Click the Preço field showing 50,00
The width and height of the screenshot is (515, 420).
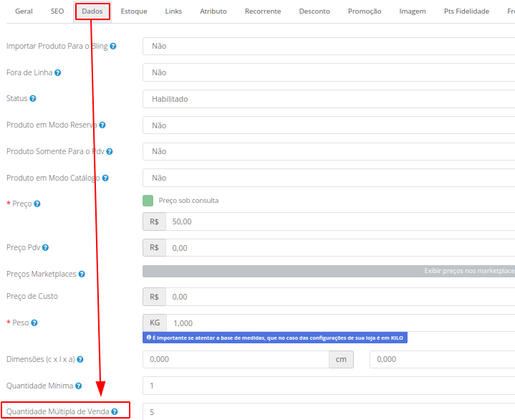click(340, 221)
